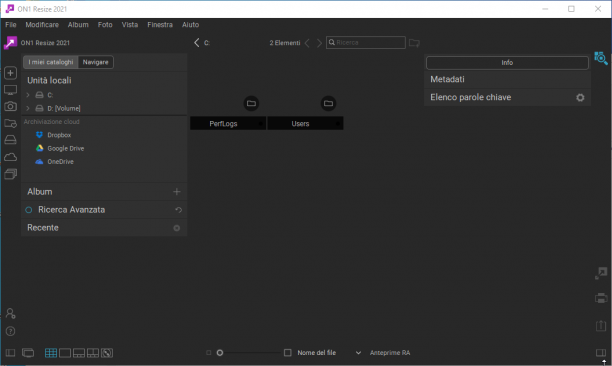This screenshot has height=366, width=612.
Task: Switch to I miei cataloghi tab
Action: tap(51, 62)
